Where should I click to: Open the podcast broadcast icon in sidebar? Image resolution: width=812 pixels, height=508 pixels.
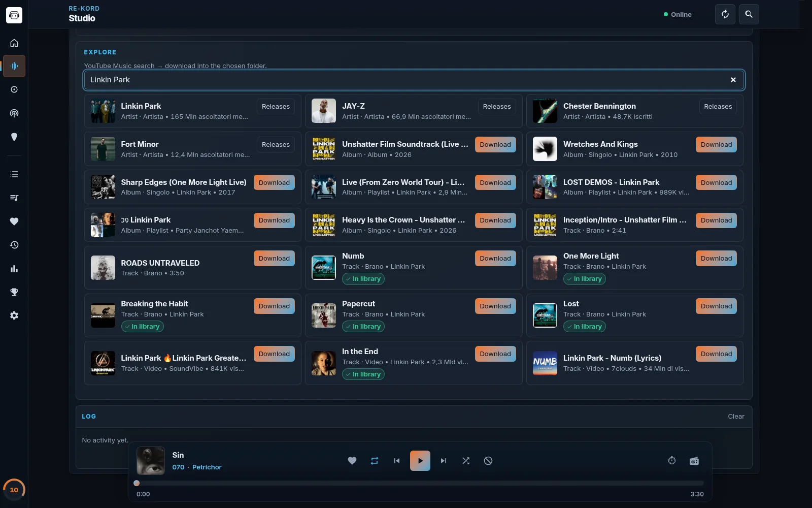(14, 113)
